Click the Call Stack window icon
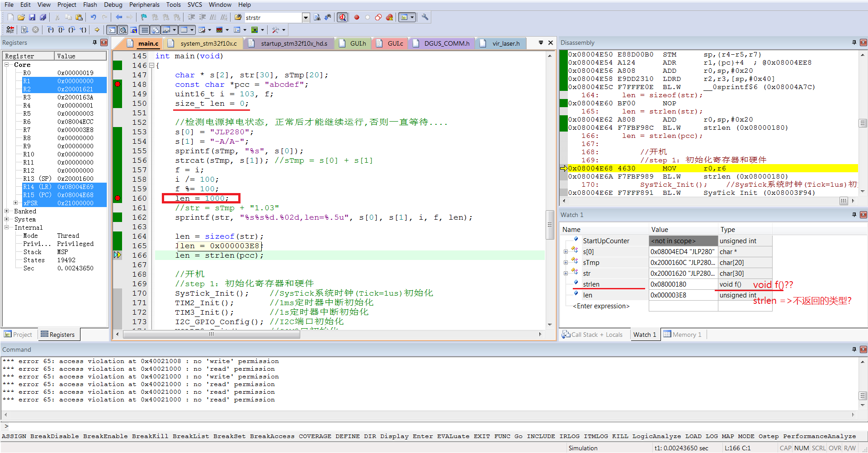 coord(155,30)
